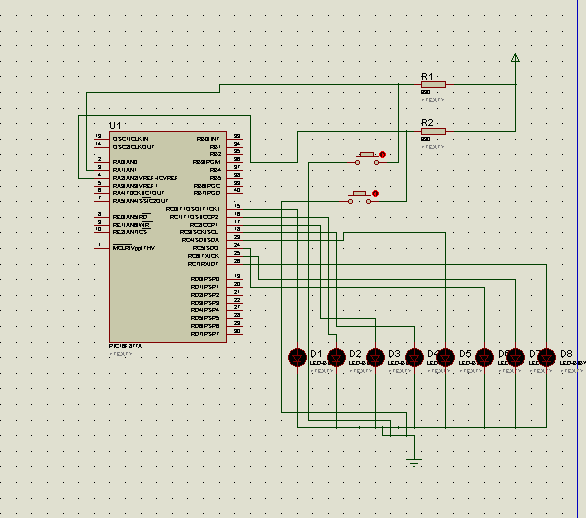Select LED between D2 and D3 labels
586x518 pixels.
pyautogui.click(x=375, y=357)
